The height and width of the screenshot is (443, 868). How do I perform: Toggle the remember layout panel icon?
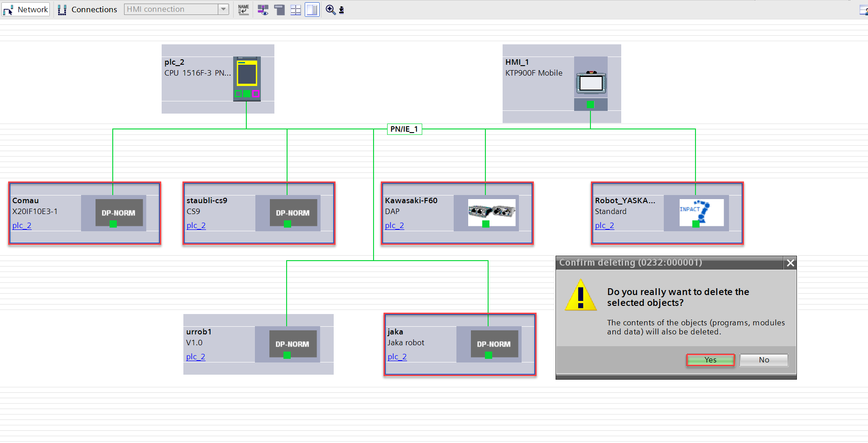pyautogui.click(x=312, y=10)
